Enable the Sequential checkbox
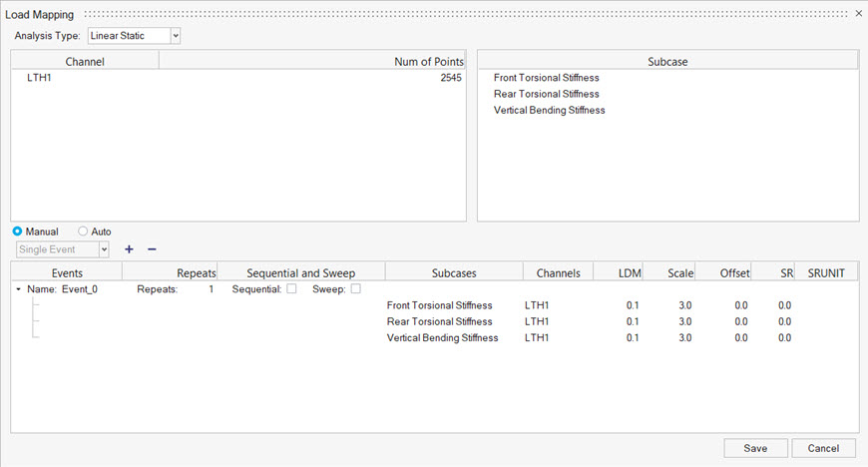The height and width of the screenshot is (467, 868). pos(291,289)
